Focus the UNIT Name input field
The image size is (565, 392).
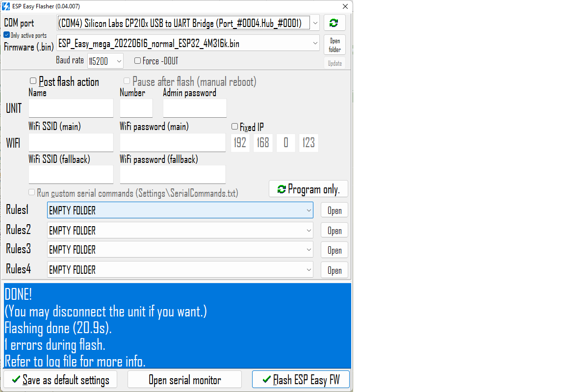point(71,108)
